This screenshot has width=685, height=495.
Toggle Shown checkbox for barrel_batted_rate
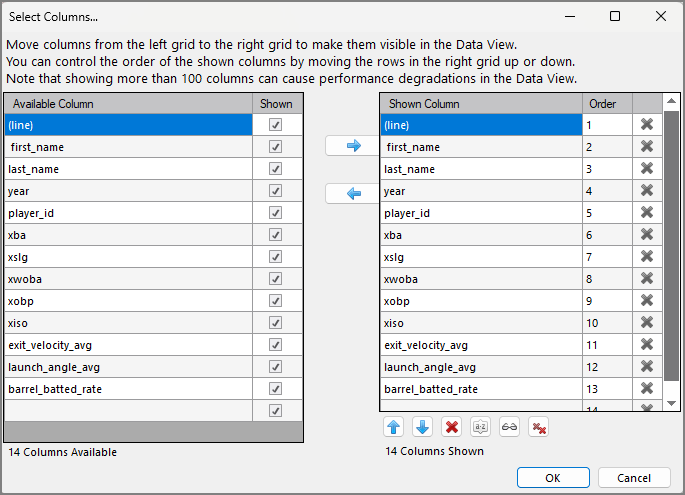275,389
